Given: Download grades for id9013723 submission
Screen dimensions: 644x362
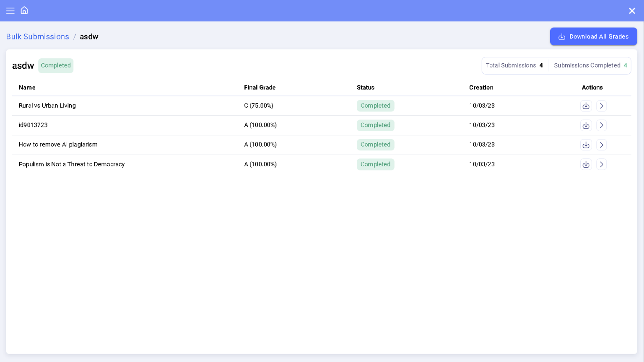Looking at the screenshot, I should coord(586,125).
